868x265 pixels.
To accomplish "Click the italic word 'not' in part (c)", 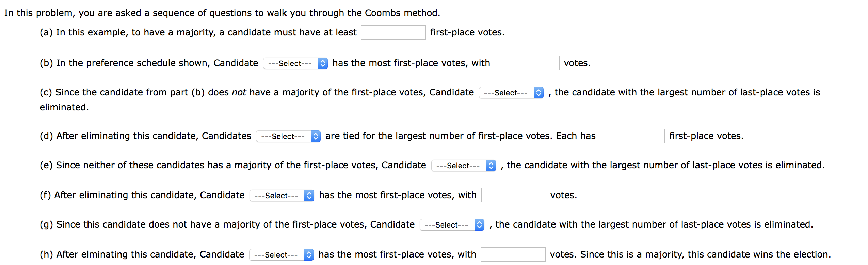I will pos(239,92).
